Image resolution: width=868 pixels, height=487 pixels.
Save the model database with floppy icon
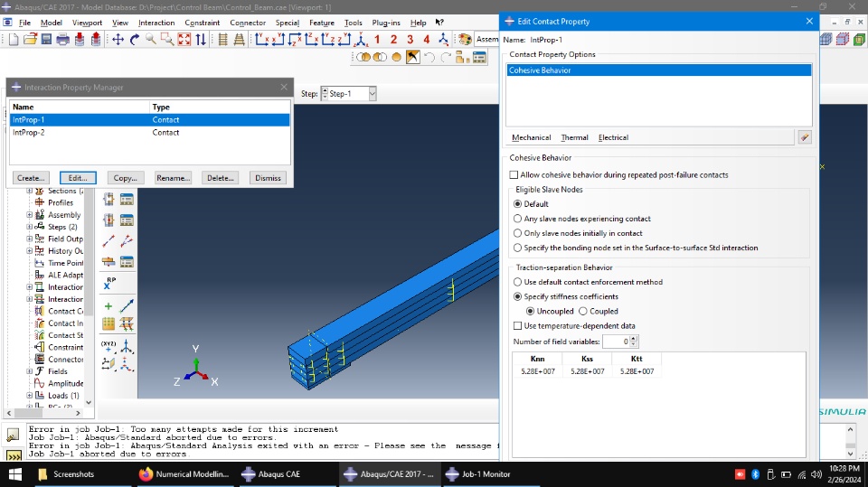pyautogui.click(x=46, y=39)
